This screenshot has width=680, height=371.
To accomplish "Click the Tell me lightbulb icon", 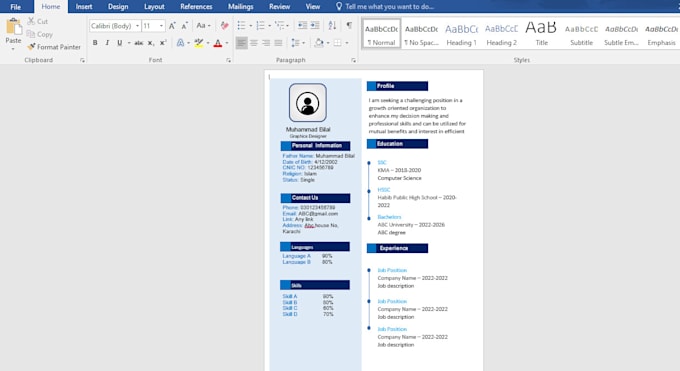I will tap(339, 7).
